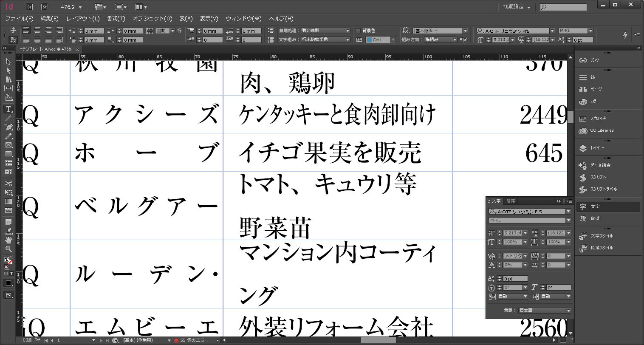
Task: Click baseline shift 0 pt field in Character panel
Action: pos(515,278)
